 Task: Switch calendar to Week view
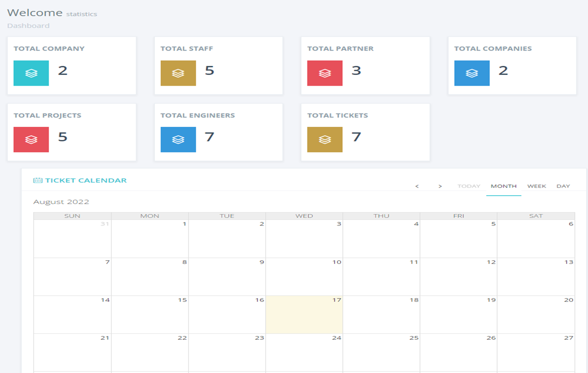click(x=537, y=186)
